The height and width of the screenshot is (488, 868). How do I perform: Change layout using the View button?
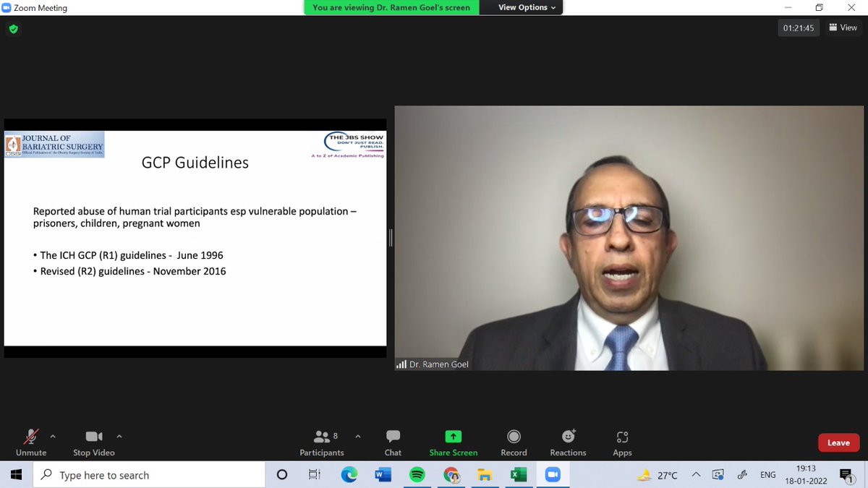point(843,28)
